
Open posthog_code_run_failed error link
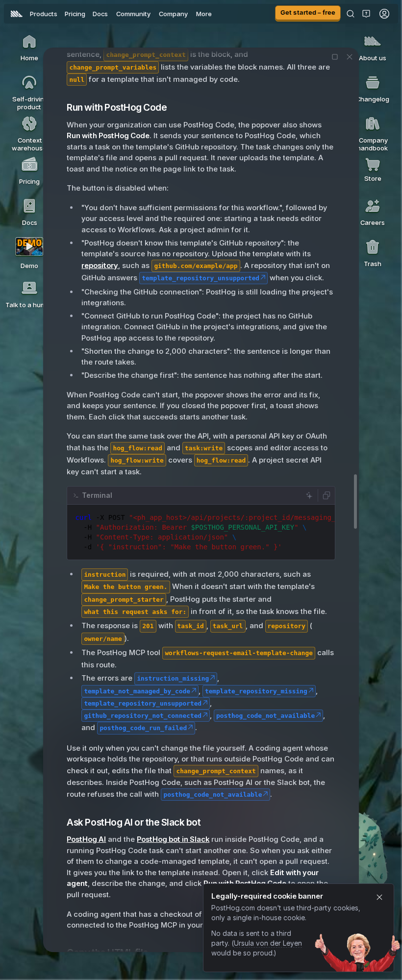click(x=146, y=728)
